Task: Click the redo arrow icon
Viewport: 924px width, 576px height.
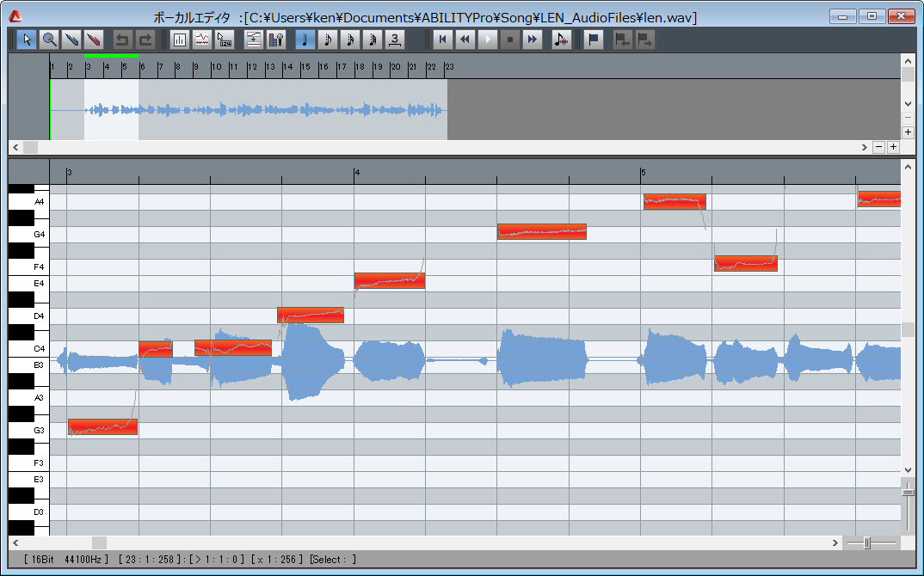Action: tap(145, 40)
